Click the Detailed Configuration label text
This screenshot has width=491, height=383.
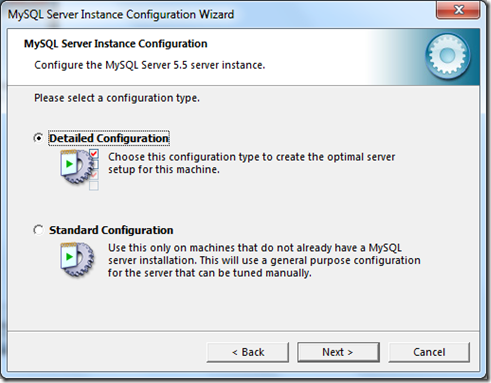pyautogui.click(x=109, y=138)
